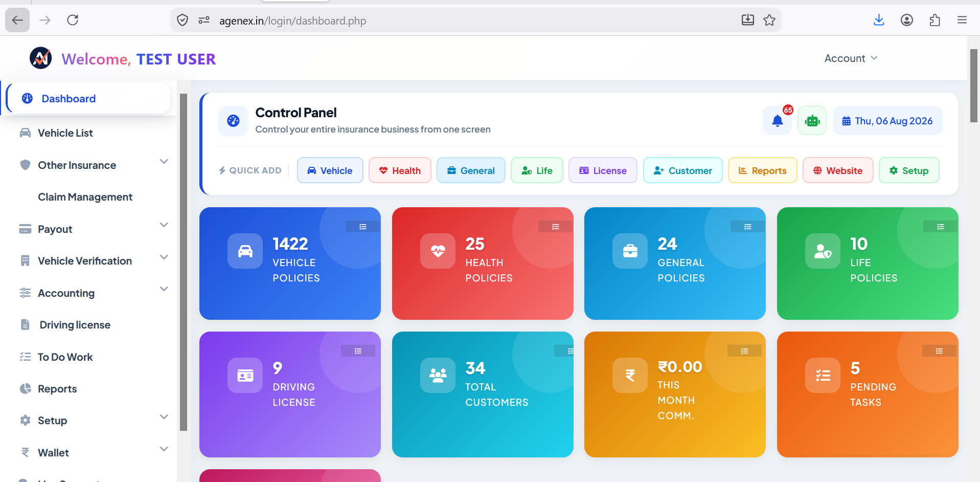This screenshot has width=980, height=482.
Task: Click the License quick add button
Action: click(x=603, y=170)
